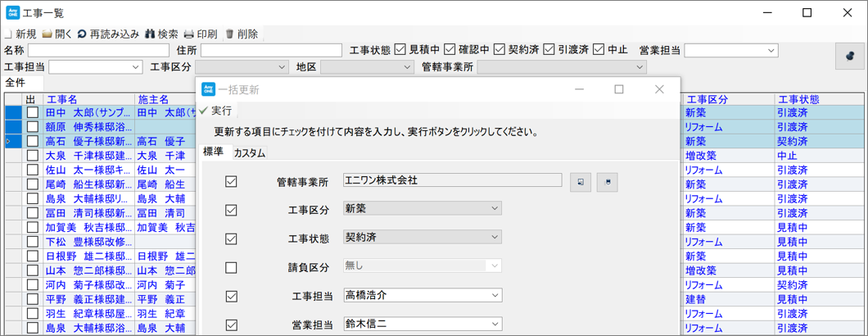Switch to the 標準 tab in dialog
The image size is (868, 336).
(x=214, y=152)
